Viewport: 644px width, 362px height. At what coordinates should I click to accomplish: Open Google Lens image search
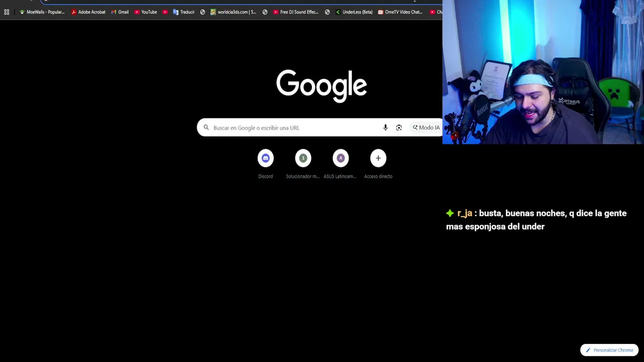pyautogui.click(x=399, y=128)
